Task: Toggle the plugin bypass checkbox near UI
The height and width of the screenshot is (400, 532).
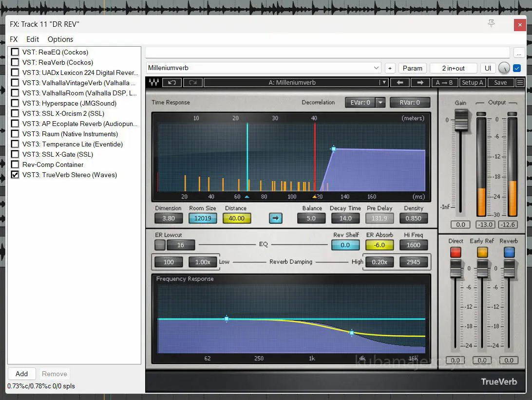Action: point(517,68)
